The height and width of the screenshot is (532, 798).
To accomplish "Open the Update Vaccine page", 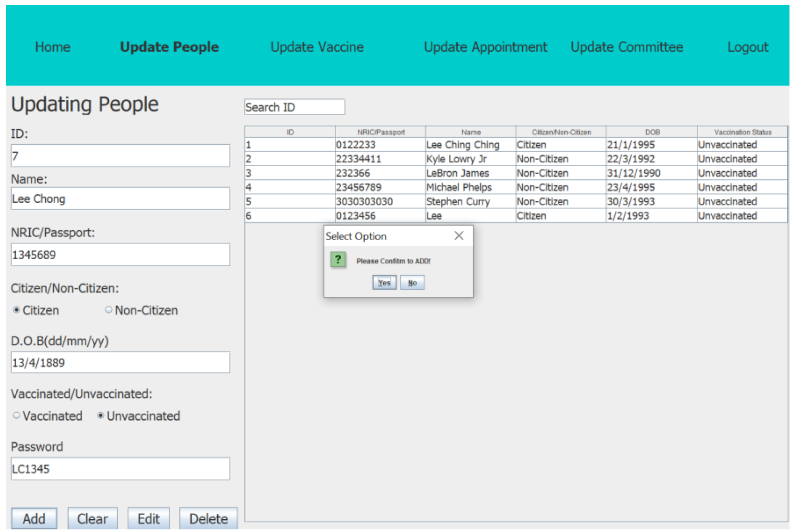I will pyautogui.click(x=317, y=47).
